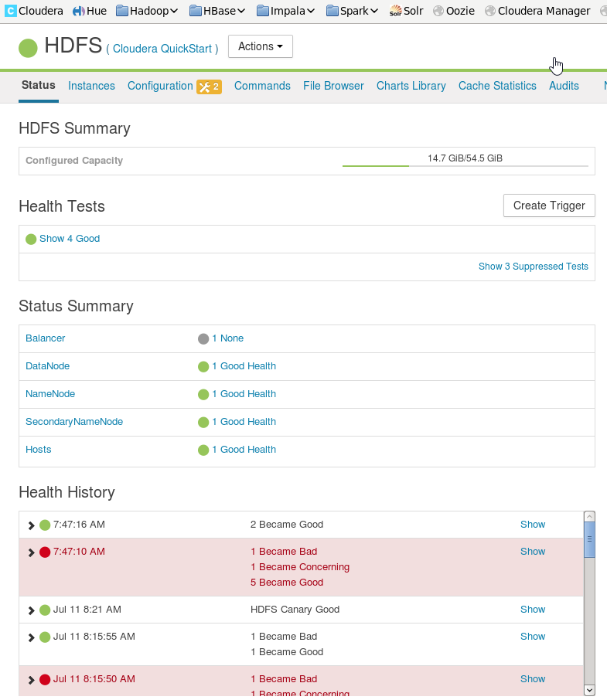Image resolution: width=607 pixels, height=700 pixels.
Task: Open the DataNode role link
Action: coord(47,366)
